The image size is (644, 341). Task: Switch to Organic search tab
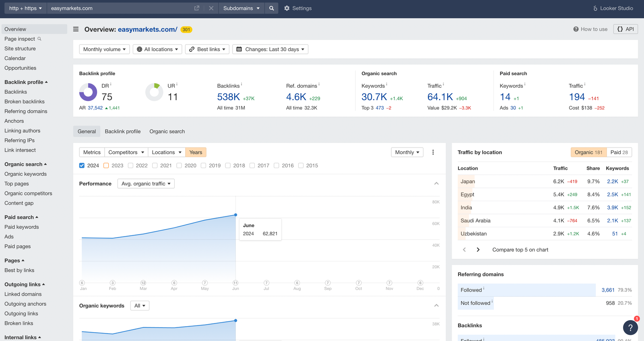pyautogui.click(x=167, y=131)
